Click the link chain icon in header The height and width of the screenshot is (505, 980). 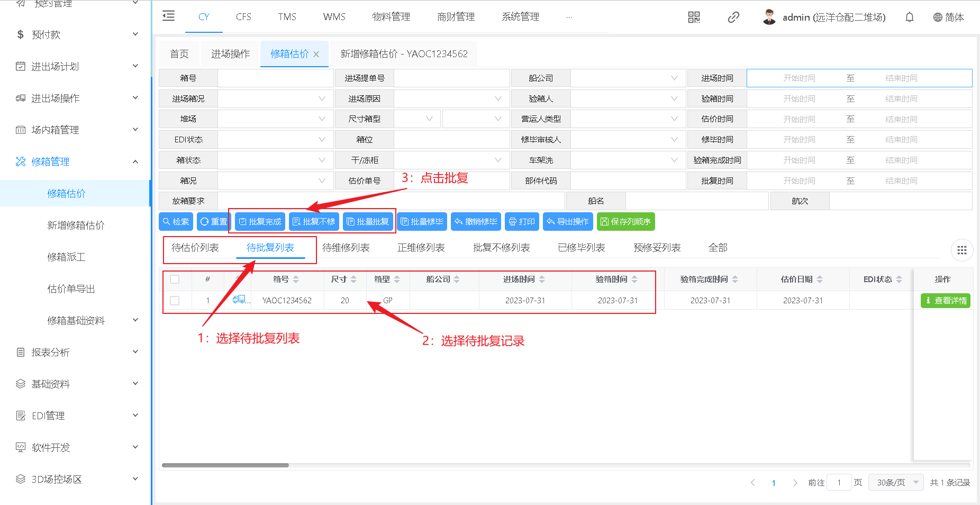click(733, 17)
